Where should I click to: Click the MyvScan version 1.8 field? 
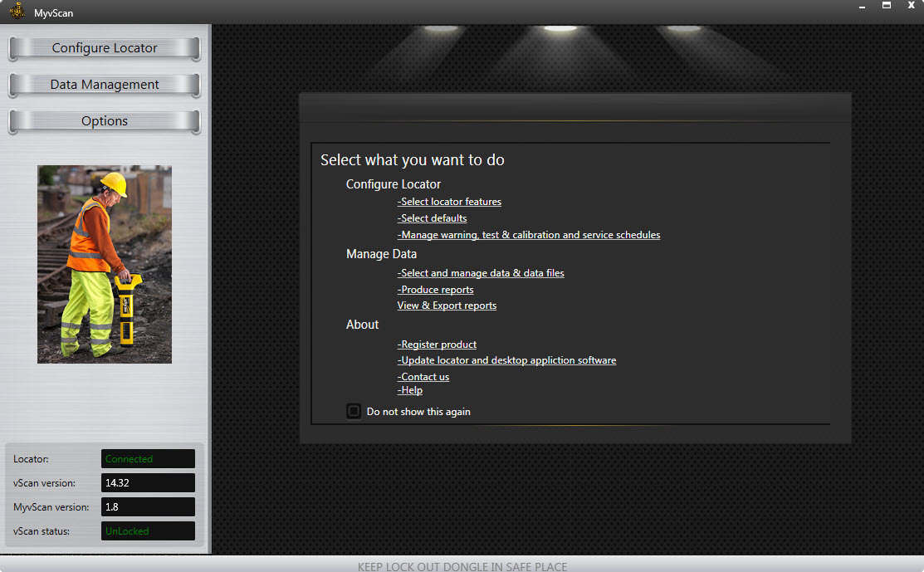[148, 507]
